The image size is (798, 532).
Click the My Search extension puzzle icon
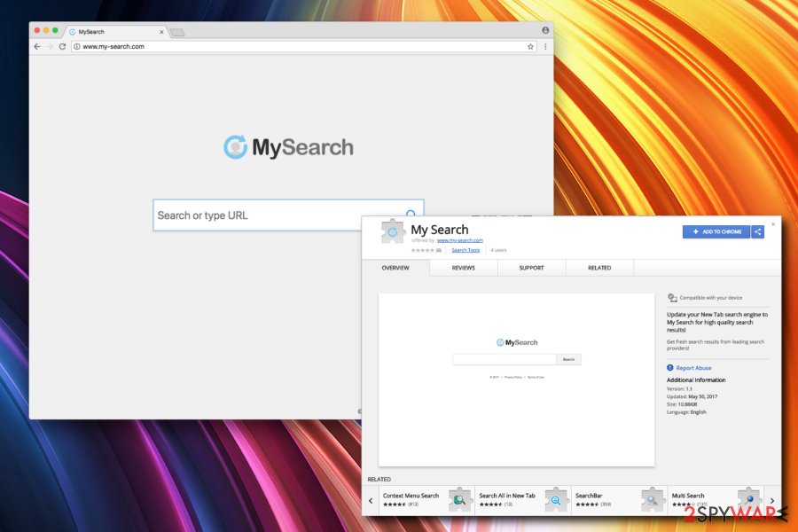click(393, 231)
